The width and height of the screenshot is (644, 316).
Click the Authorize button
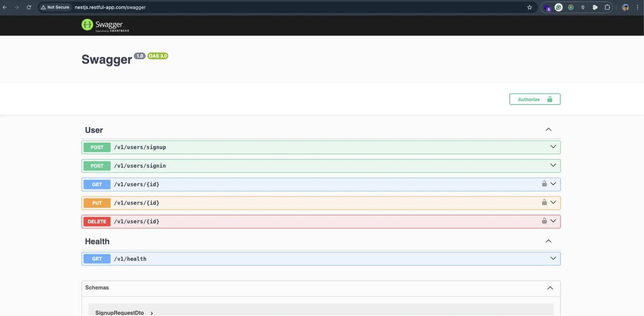tap(534, 99)
